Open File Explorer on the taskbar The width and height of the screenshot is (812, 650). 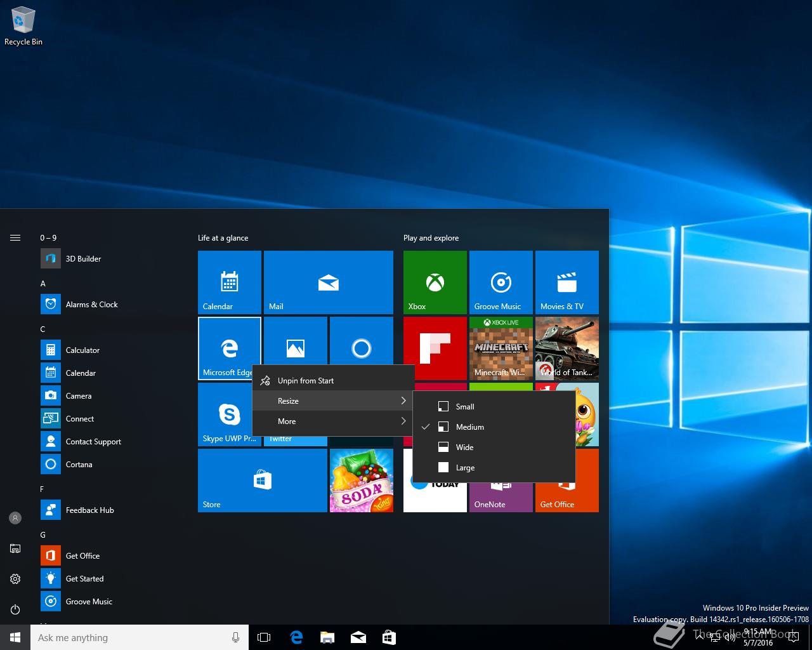pos(327,637)
